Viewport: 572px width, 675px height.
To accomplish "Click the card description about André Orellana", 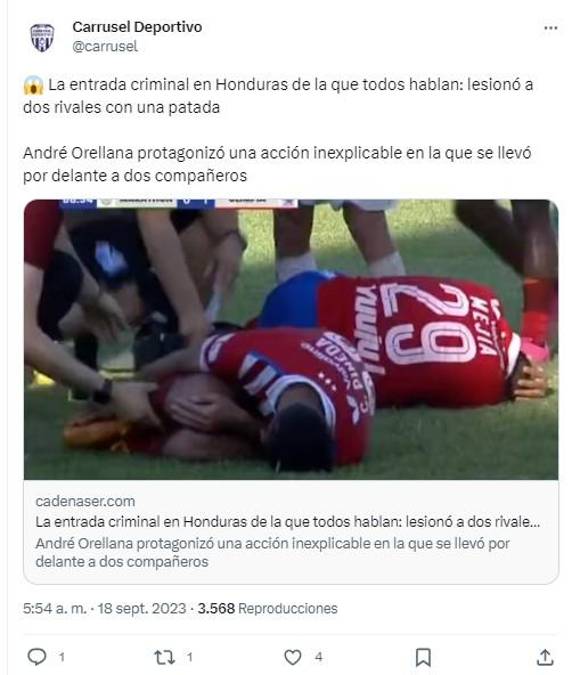I will [x=272, y=552].
